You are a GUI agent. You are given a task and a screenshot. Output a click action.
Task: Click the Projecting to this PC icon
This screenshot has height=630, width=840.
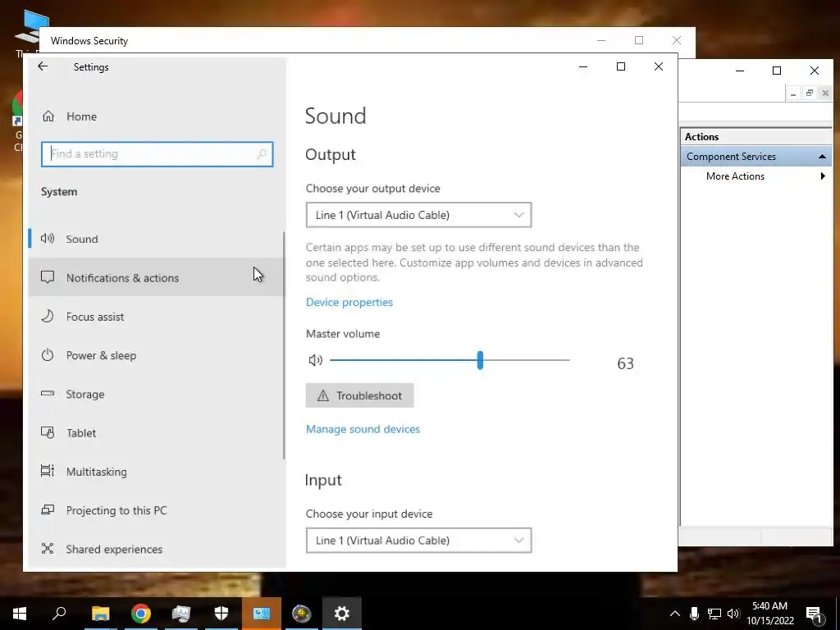48,509
